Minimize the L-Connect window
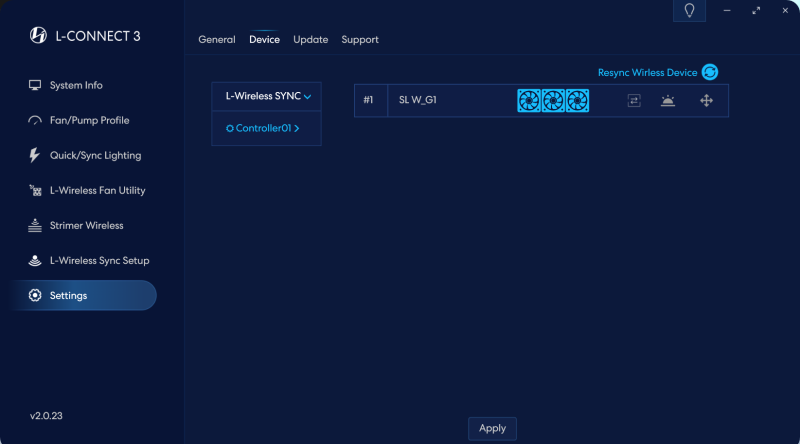This screenshot has width=800, height=444. pos(727,10)
